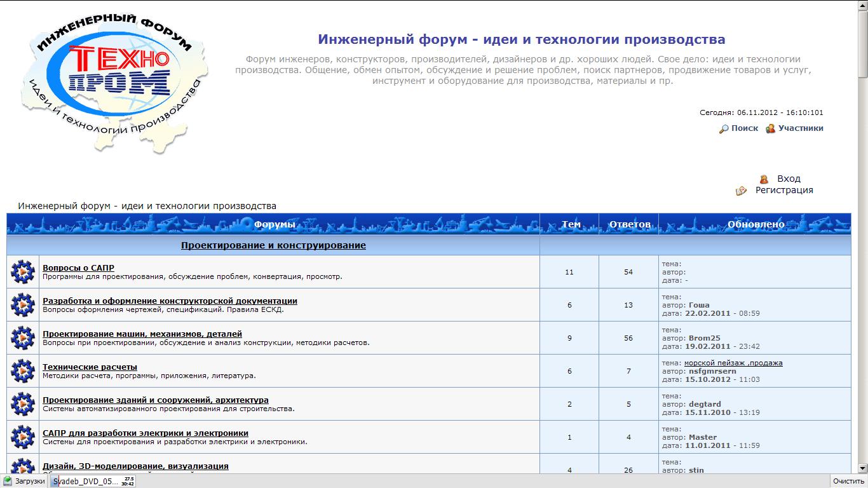Click the people icon next to Участники
Screen dimensions: 868x488
pyautogui.click(x=770, y=128)
